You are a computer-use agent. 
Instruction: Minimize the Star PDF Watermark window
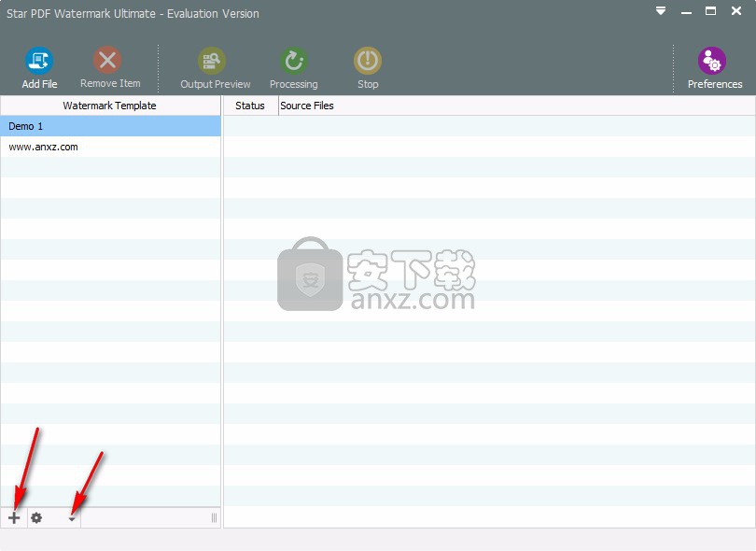tap(687, 11)
